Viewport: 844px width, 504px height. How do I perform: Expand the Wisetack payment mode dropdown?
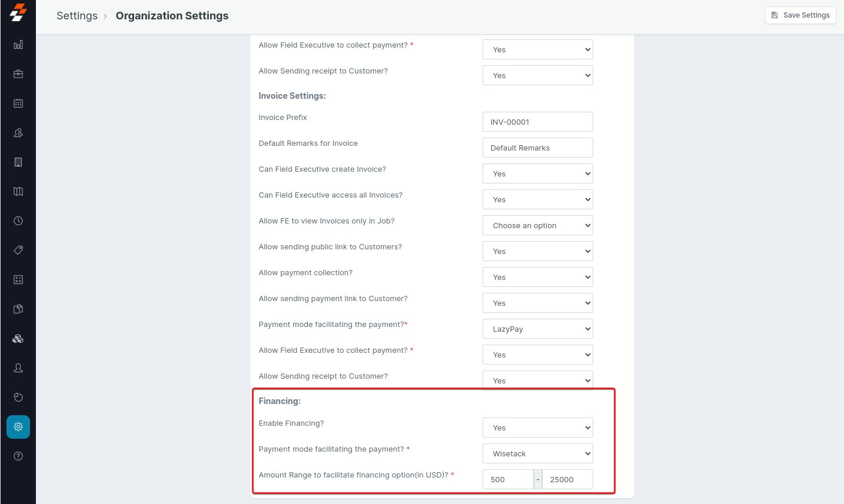(x=537, y=453)
